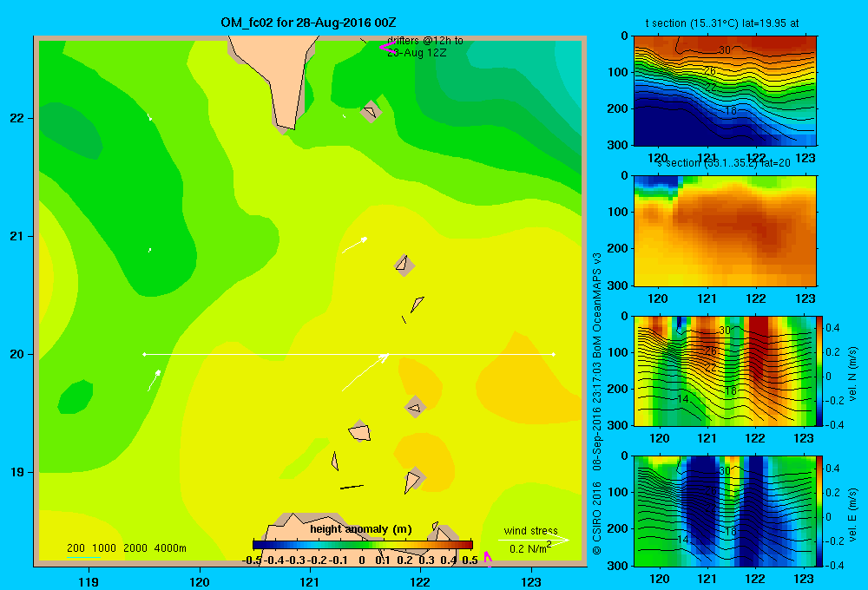Click the s section title text
The height and width of the screenshot is (590, 868).
[725, 163]
